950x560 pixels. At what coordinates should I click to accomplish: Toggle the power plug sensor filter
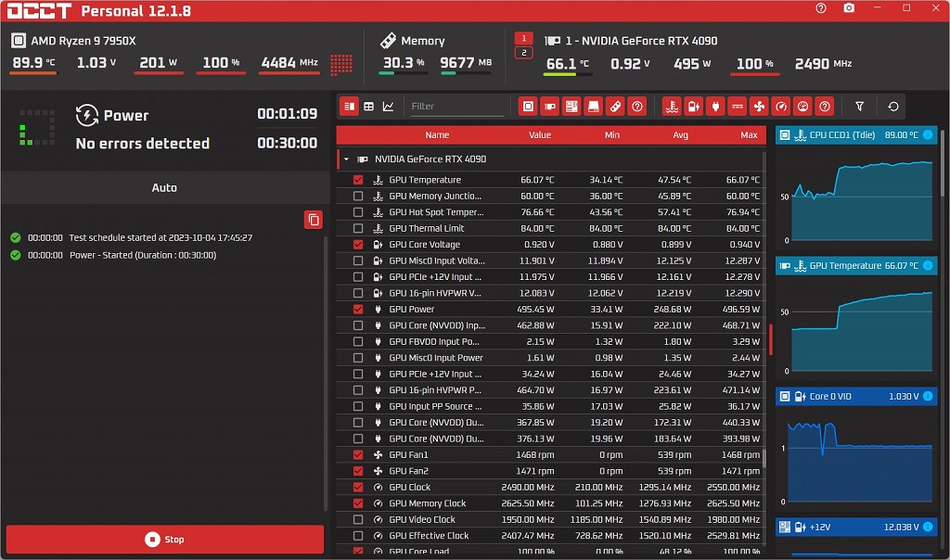click(715, 107)
